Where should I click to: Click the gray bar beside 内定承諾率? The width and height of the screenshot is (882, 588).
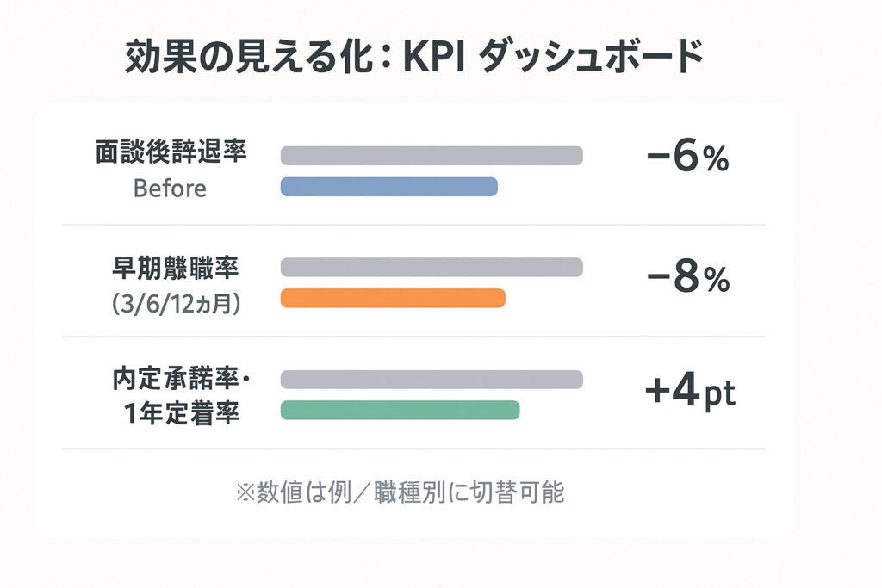coord(432,380)
